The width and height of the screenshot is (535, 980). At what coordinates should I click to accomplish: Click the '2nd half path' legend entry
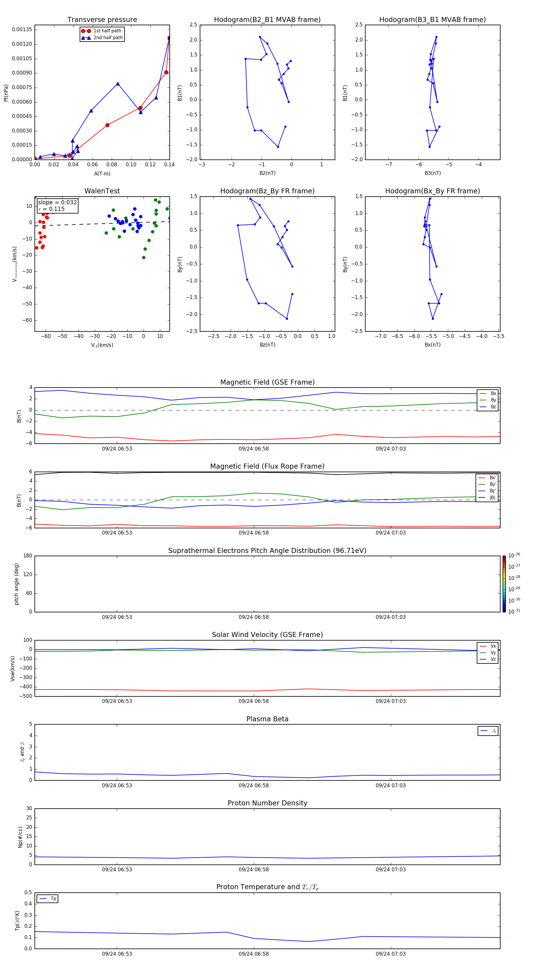(x=102, y=38)
